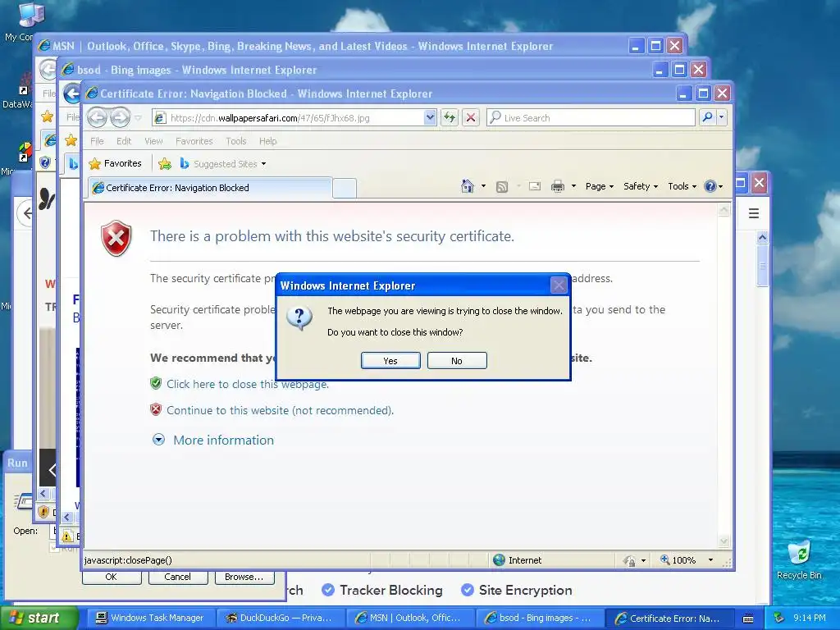Click No in the close window dialog
Screen dimensions: 840x630
point(457,361)
